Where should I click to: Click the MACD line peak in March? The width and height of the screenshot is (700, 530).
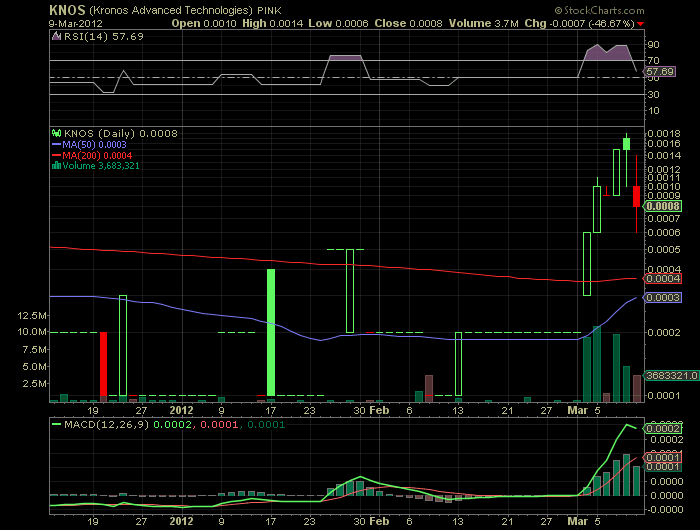pyautogui.click(x=627, y=425)
